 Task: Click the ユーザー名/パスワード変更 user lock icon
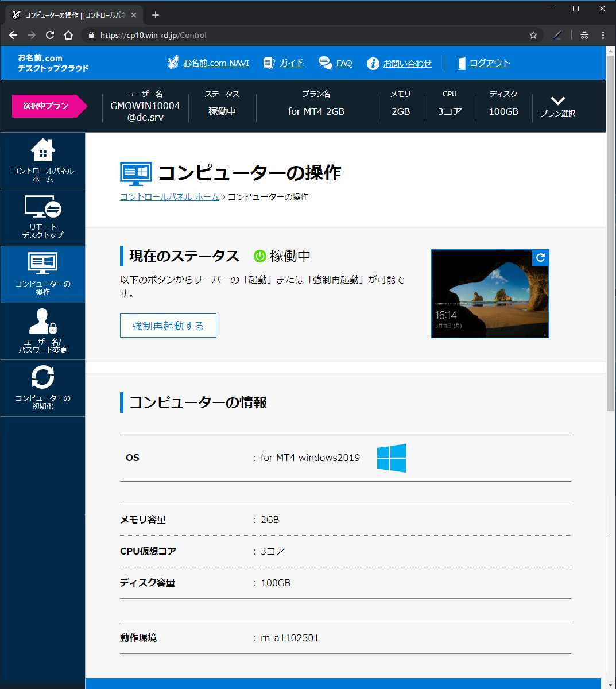point(42,321)
